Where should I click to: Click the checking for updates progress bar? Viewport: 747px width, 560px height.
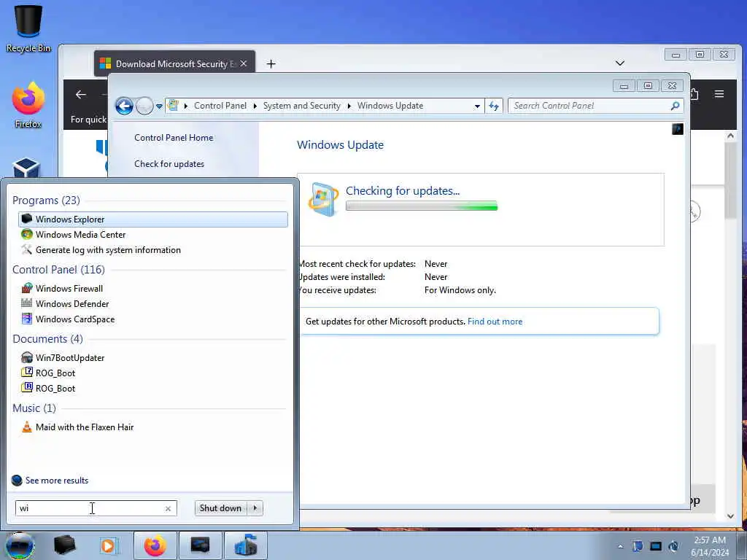click(421, 206)
